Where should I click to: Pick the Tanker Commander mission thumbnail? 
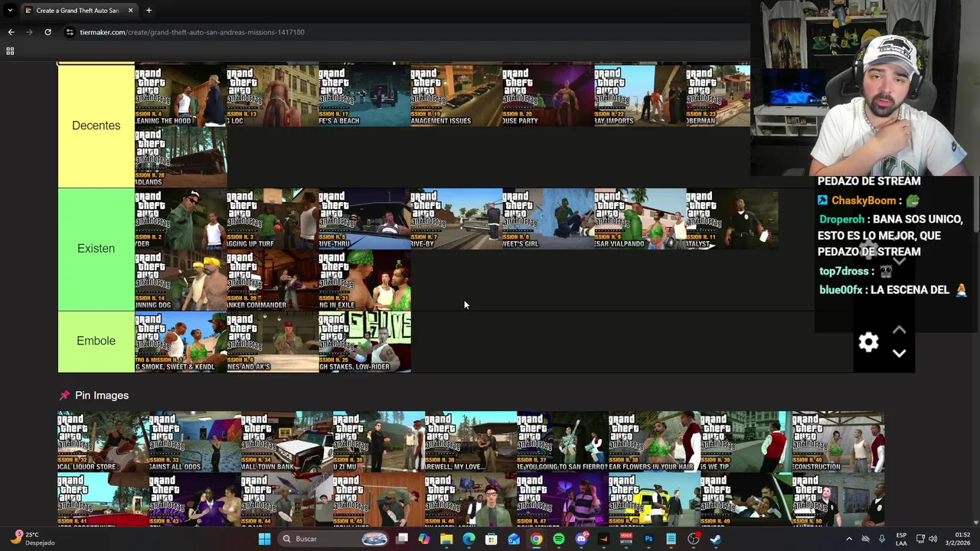pyautogui.click(x=273, y=280)
